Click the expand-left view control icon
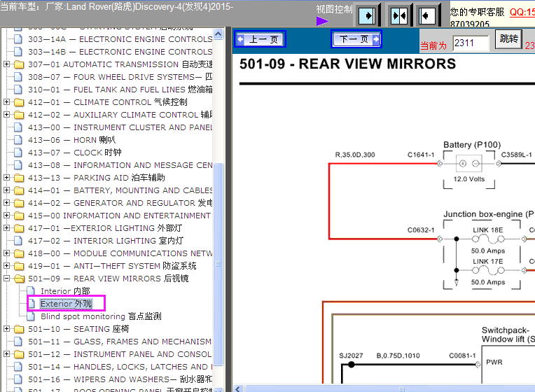The image size is (535, 392). click(426, 15)
